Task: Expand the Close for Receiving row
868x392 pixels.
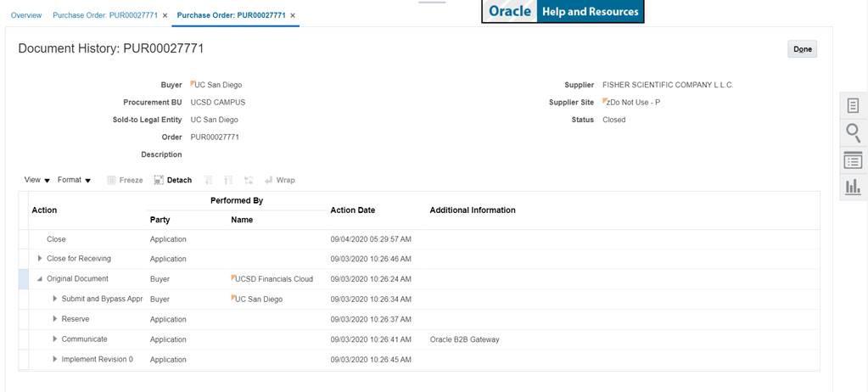Action: (x=40, y=259)
